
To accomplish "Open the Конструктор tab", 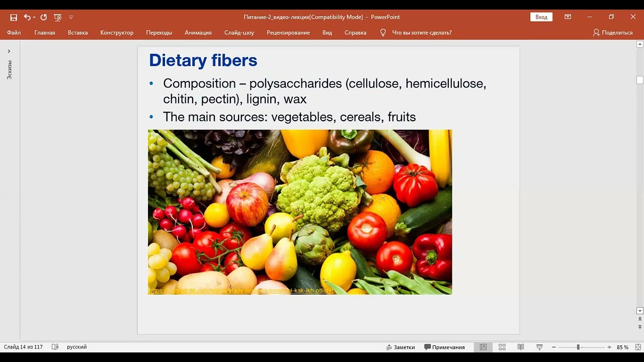I will (117, 32).
